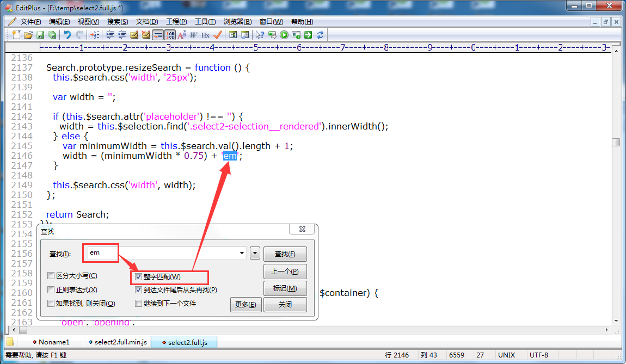Screen dimensions: 626x364
Task: Open the 工具(T) menu
Action: (x=205, y=22)
